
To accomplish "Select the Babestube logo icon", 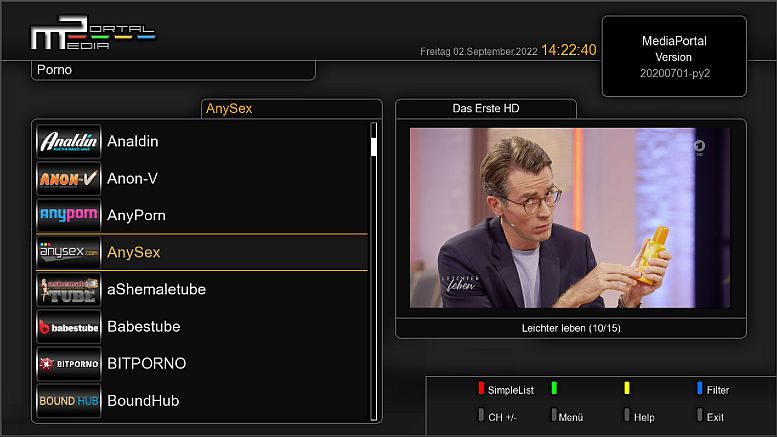I will click(69, 326).
